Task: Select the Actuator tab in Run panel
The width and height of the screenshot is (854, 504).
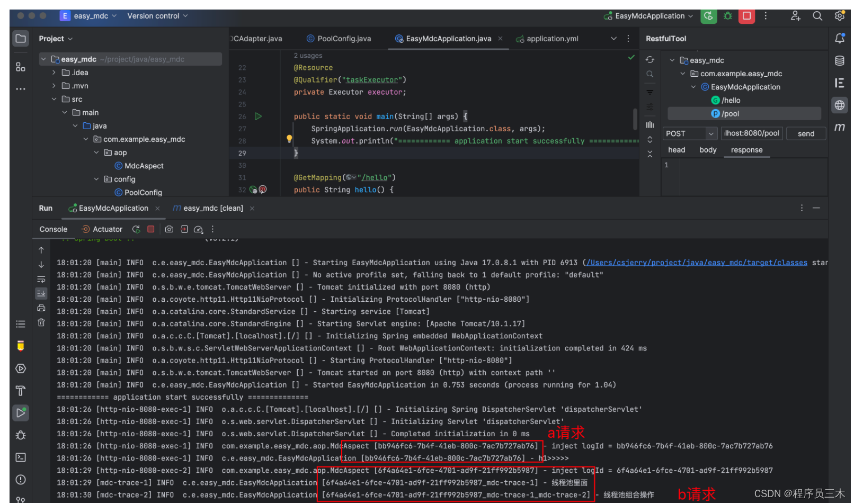Action: [x=106, y=229]
